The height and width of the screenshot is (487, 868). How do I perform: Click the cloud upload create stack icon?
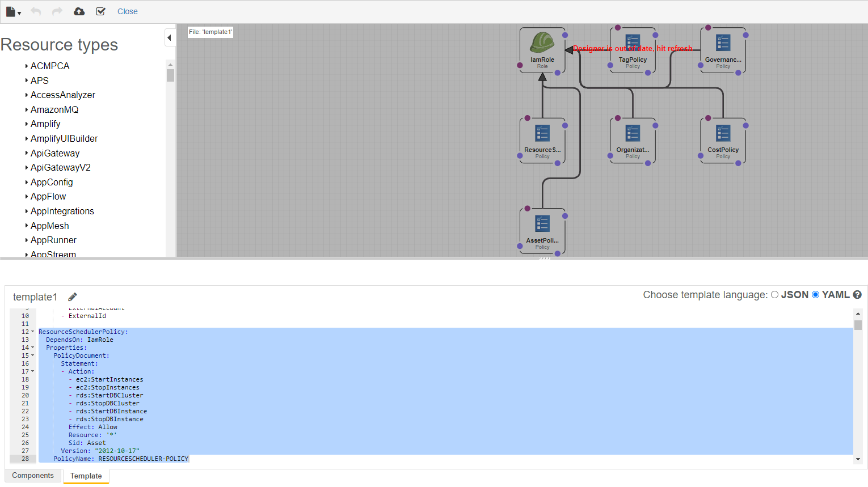(79, 11)
